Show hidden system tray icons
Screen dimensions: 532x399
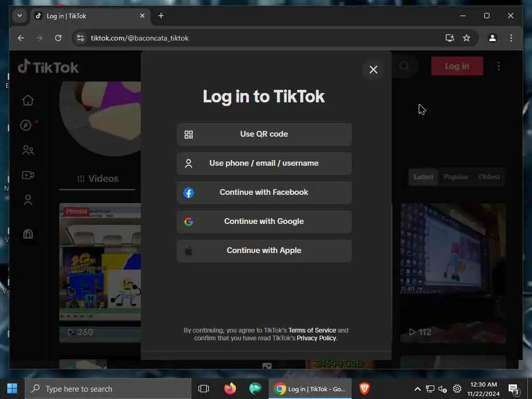(418, 389)
